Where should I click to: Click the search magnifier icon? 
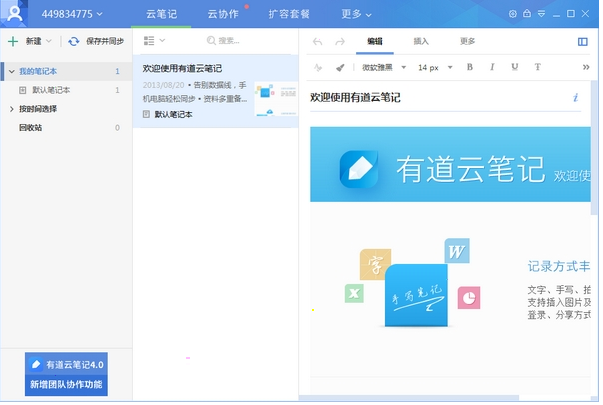click(211, 40)
